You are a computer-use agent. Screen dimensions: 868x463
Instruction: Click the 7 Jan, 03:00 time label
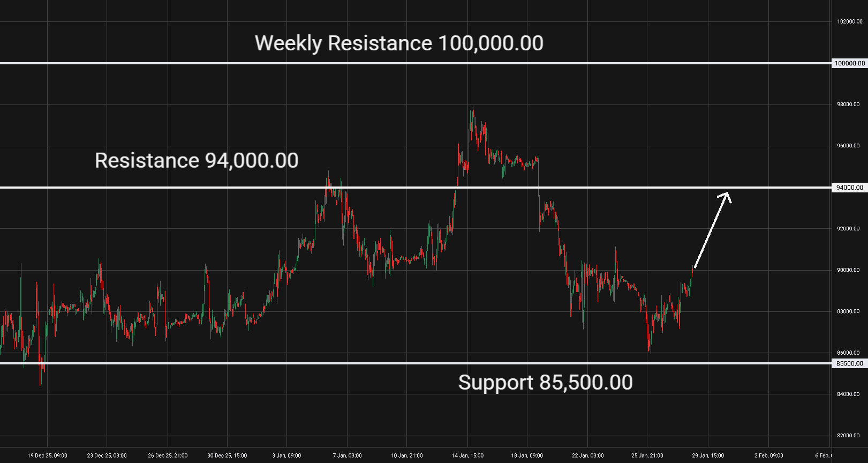tap(347, 455)
